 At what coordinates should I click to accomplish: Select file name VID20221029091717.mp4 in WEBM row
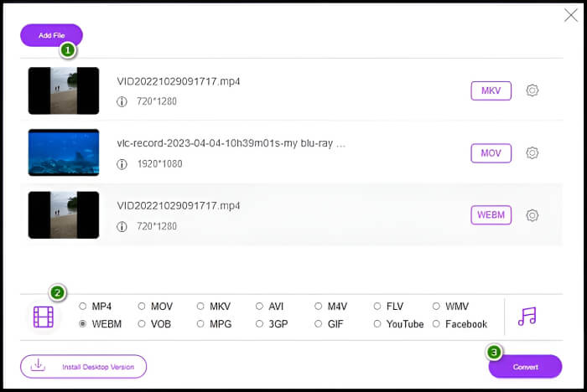(178, 206)
